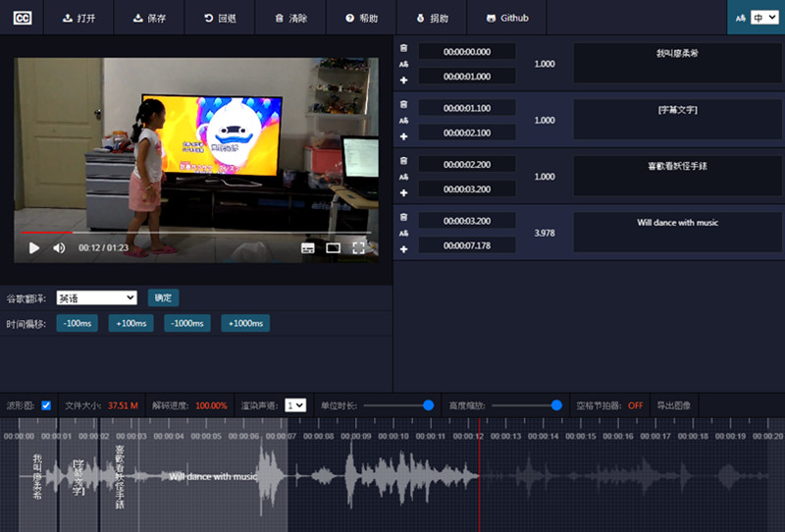Adjust the 单位时长 slider
This screenshot has width=785, height=532.
coord(398,405)
